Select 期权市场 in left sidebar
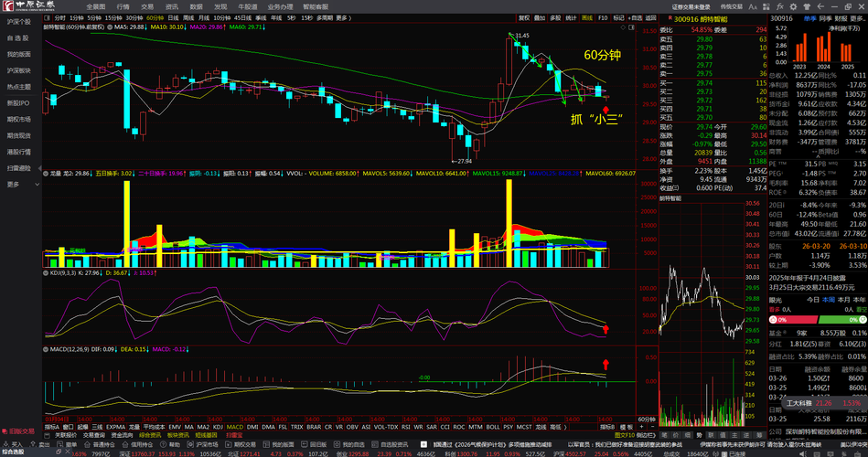The image size is (868, 457). point(18,120)
